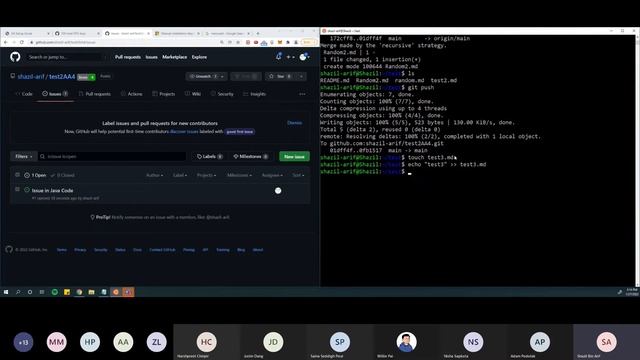
Task: Open Spotify from the taskbar
Action: click(x=55, y=292)
